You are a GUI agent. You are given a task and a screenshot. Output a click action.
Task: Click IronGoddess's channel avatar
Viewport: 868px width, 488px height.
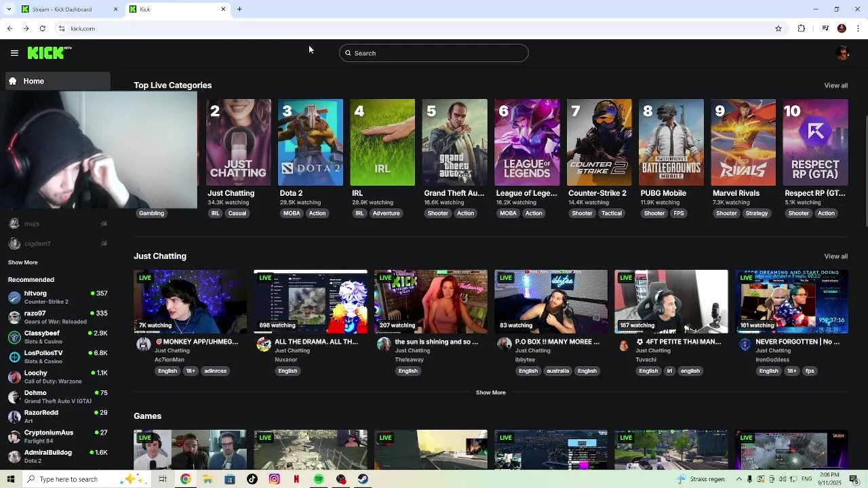[745, 344]
